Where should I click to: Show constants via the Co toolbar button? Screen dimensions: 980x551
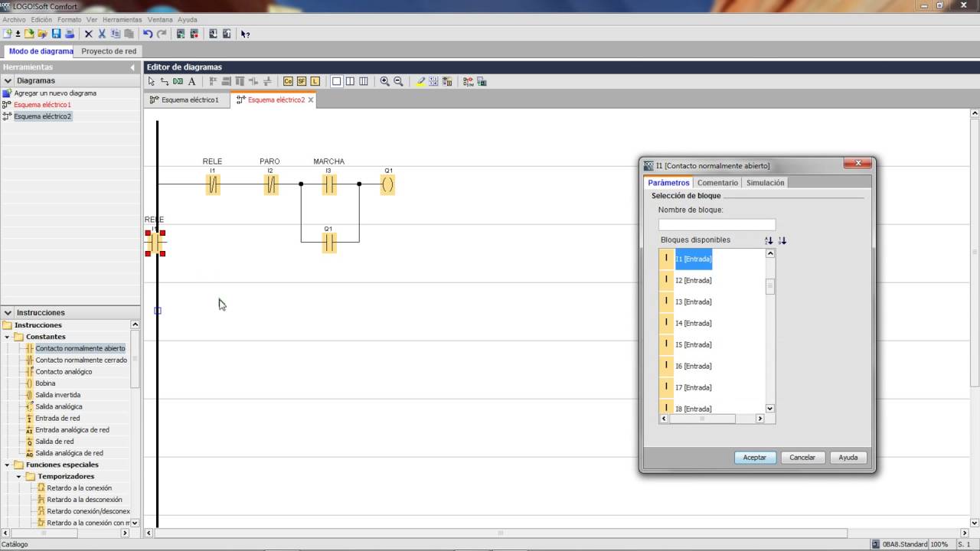click(x=288, y=81)
